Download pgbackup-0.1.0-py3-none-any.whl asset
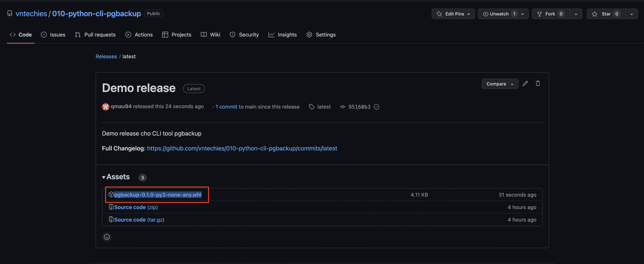The width and height of the screenshot is (644, 264). (158, 194)
